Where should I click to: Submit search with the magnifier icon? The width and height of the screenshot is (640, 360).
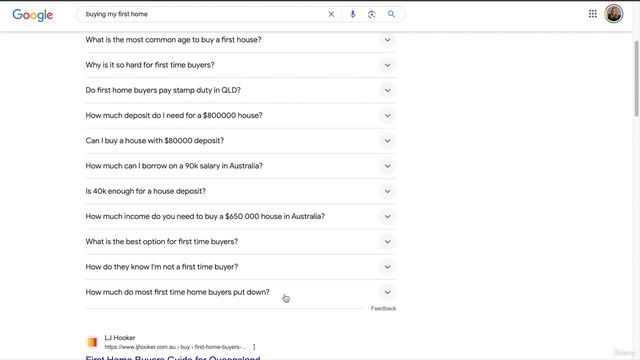pyautogui.click(x=391, y=14)
